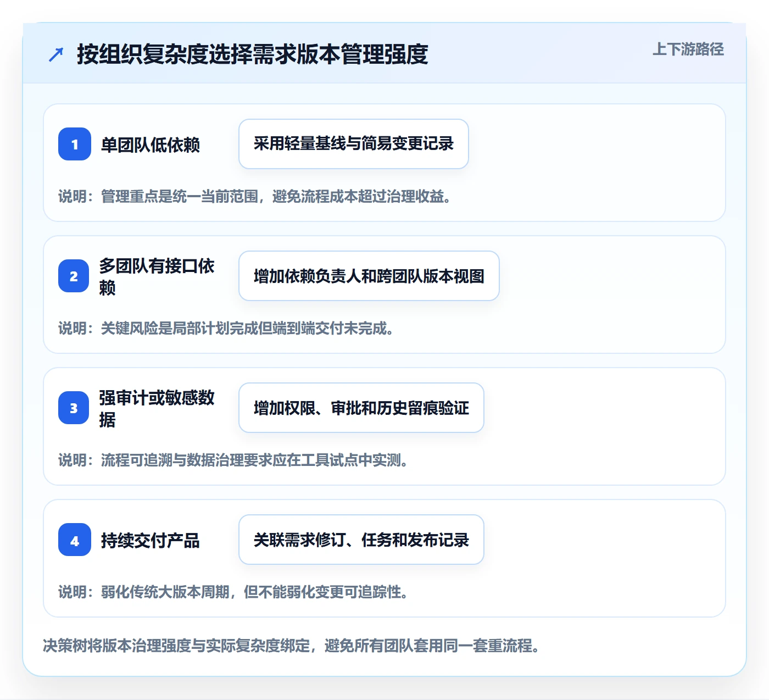The image size is (769, 700).
Task: Click the 多团队有接口依赖 condition label
Action: pos(157,276)
